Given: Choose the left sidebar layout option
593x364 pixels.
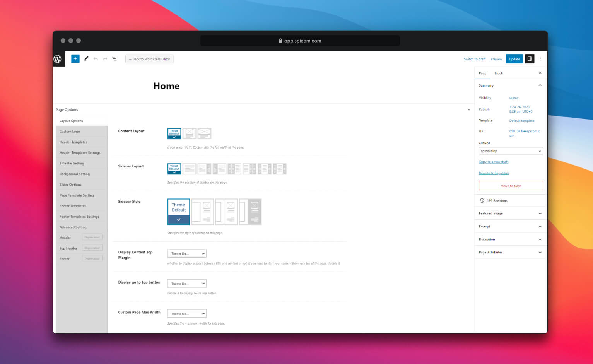Looking at the screenshot, I should (219, 169).
